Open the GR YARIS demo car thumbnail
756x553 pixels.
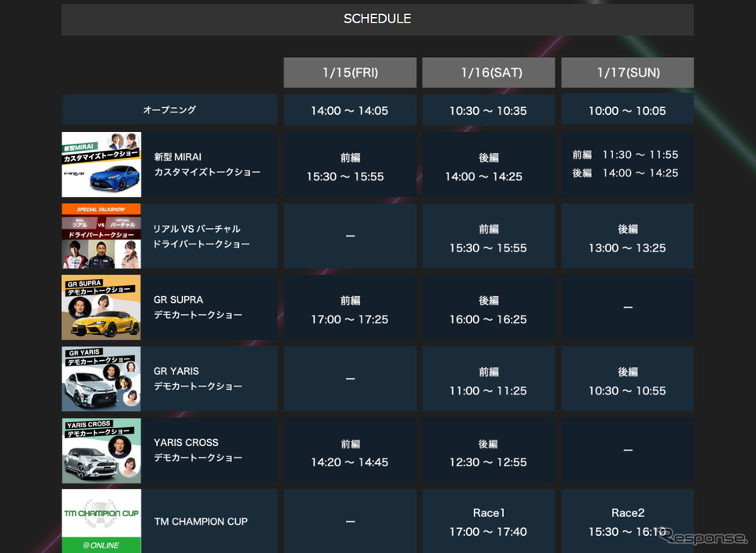click(102, 379)
